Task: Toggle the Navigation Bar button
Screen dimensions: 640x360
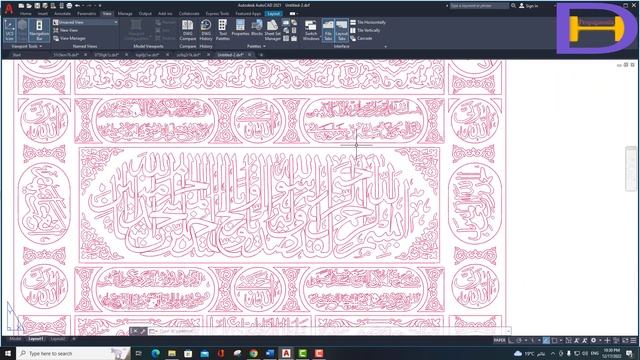Action: click(x=39, y=30)
